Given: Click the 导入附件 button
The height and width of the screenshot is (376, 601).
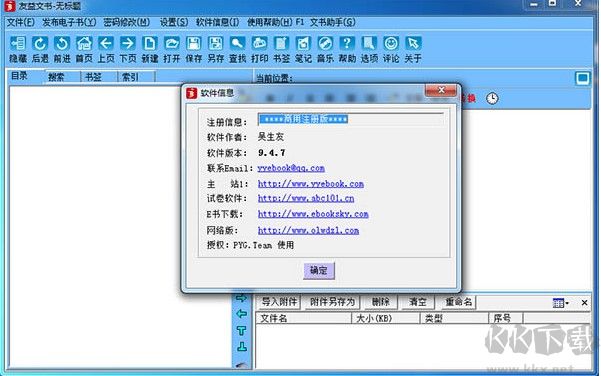Looking at the screenshot, I should pyautogui.click(x=279, y=302).
